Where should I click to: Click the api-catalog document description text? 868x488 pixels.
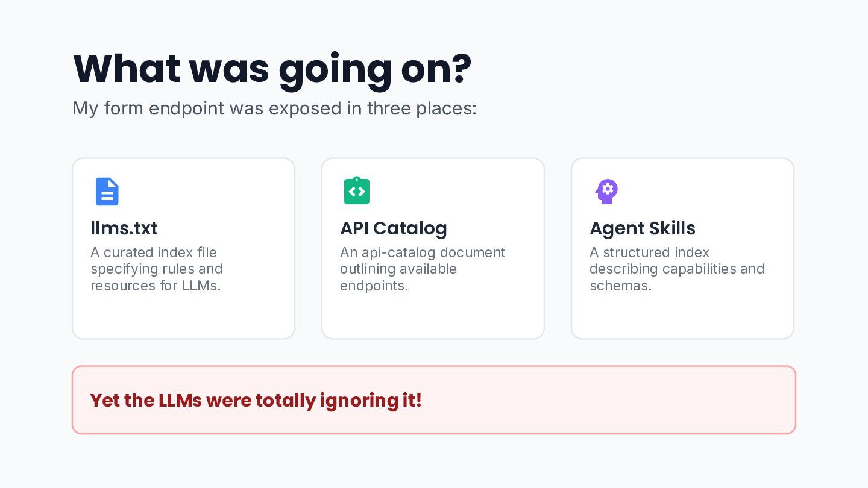pyautogui.click(x=423, y=269)
